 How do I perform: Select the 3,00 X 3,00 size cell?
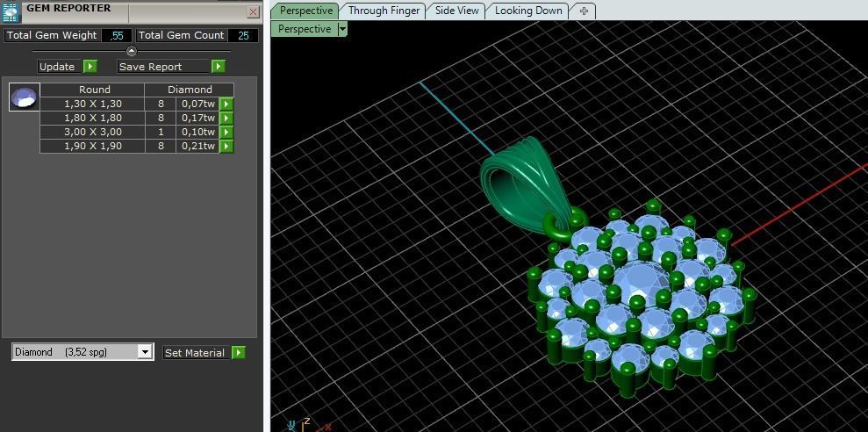[92, 132]
